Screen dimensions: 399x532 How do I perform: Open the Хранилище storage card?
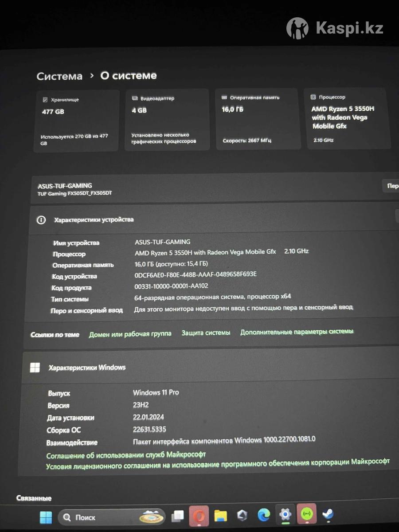(76, 121)
